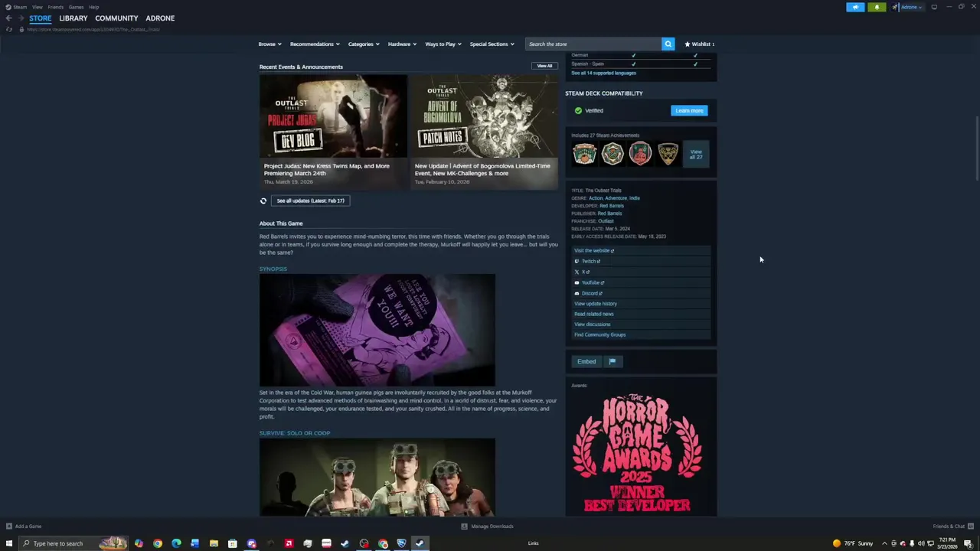
Task: Click the first Steam achievement badge
Action: 584,154
